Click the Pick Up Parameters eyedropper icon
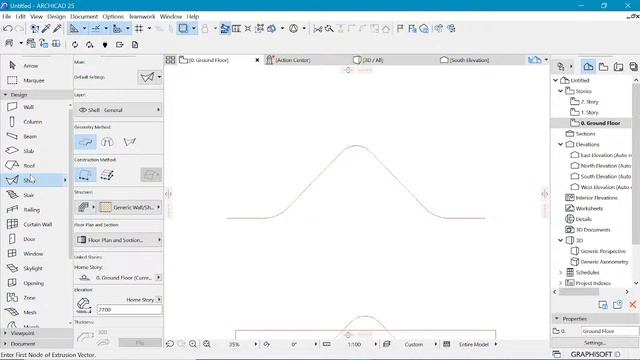Image resolution: width=640 pixels, height=360 pixels. point(46,29)
